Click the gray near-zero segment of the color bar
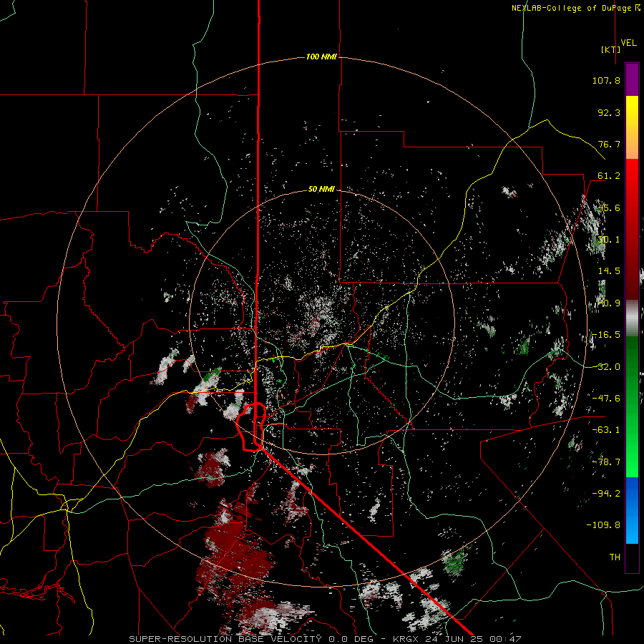 (632, 318)
